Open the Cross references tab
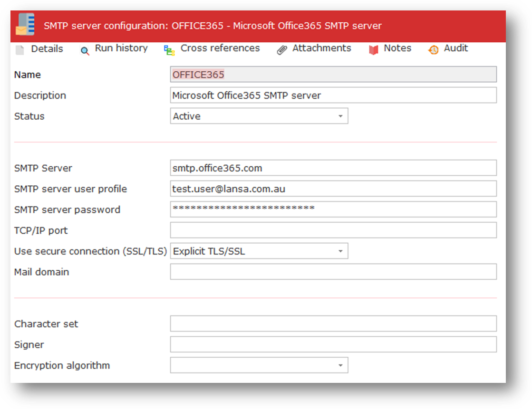The height and width of the screenshot is (409, 532). click(220, 48)
